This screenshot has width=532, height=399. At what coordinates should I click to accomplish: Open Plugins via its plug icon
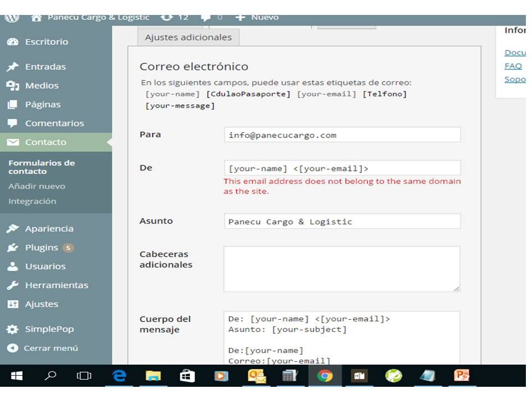(13, 248)
